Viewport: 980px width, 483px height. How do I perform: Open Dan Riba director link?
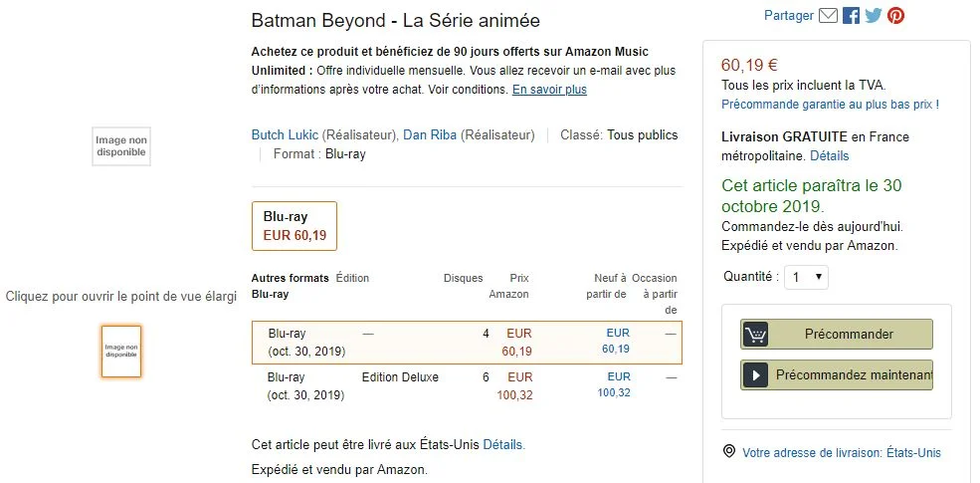click(429, 135)
